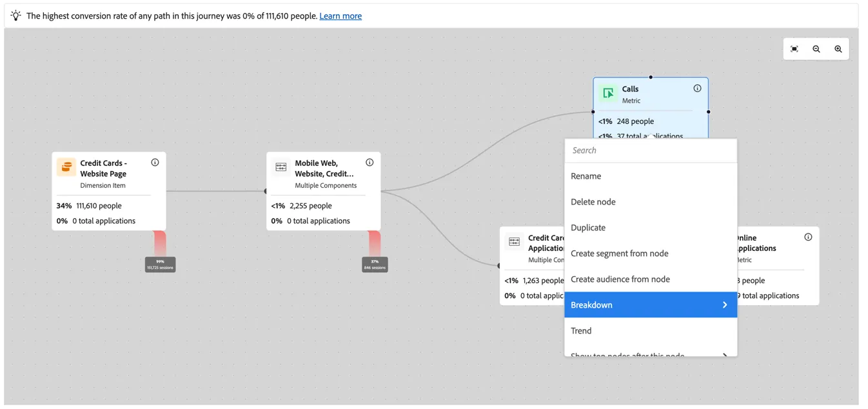Click the Calls node title

[x=630, y=89]
